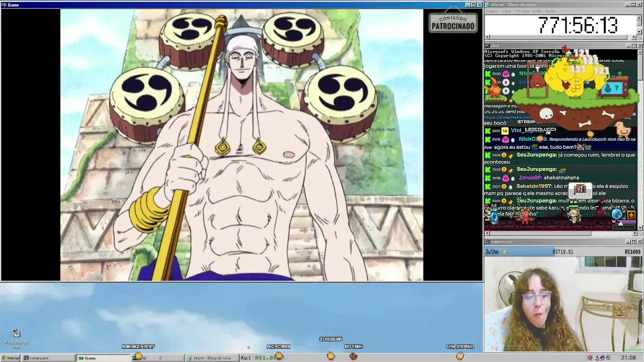The image size is (644, 362).
Task: Click the ZorusBP username in chat
Action: pos(530,177)
